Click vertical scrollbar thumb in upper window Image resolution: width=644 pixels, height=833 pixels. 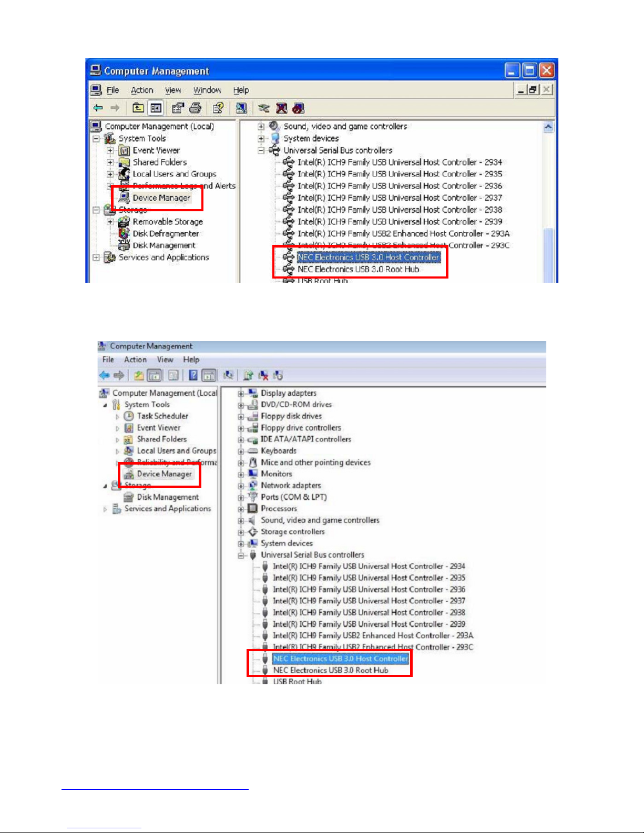[x=548, y=255]
